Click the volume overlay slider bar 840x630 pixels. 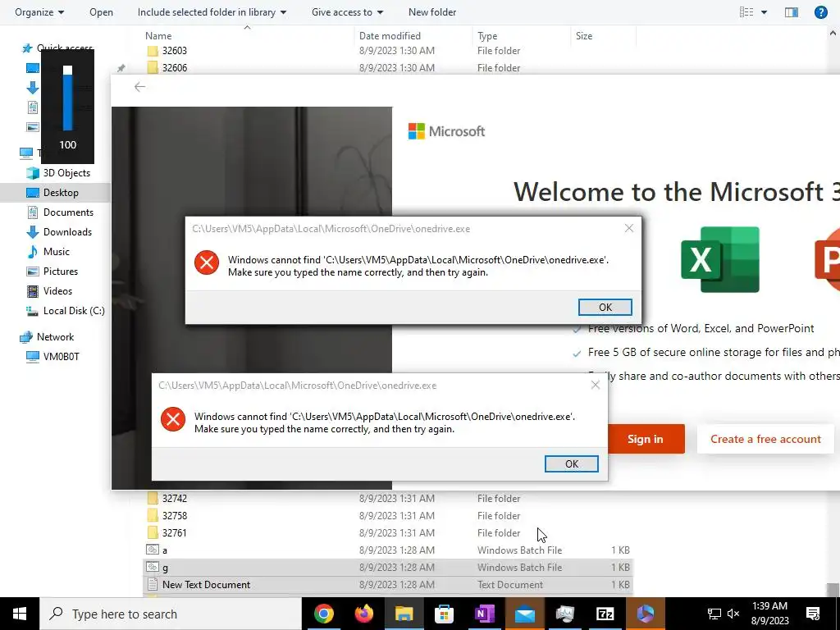pyautogui.click(x=67, y=98)
